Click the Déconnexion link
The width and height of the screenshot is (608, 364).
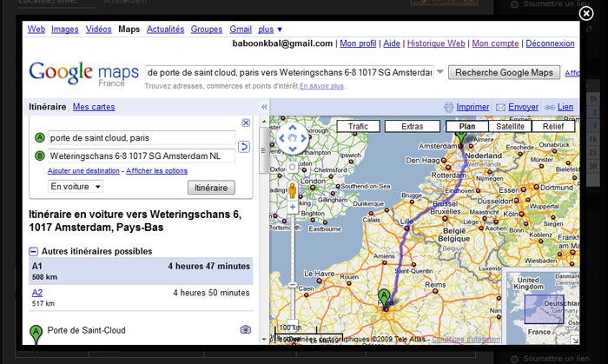point(550,43)
